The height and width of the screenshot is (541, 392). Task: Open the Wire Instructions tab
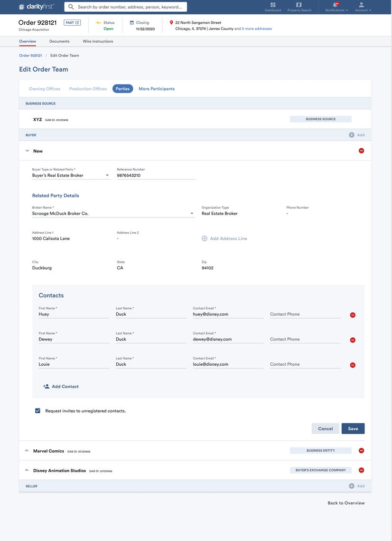click(98, 41)
